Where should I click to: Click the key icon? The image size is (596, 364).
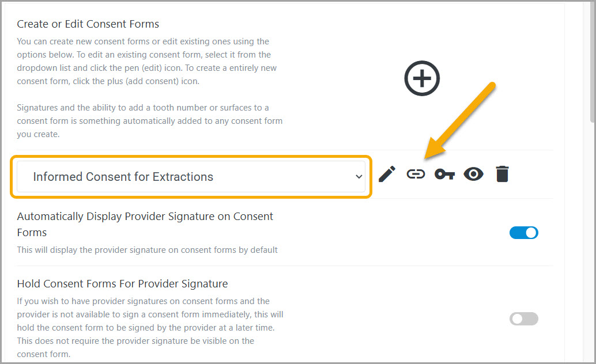444,174
